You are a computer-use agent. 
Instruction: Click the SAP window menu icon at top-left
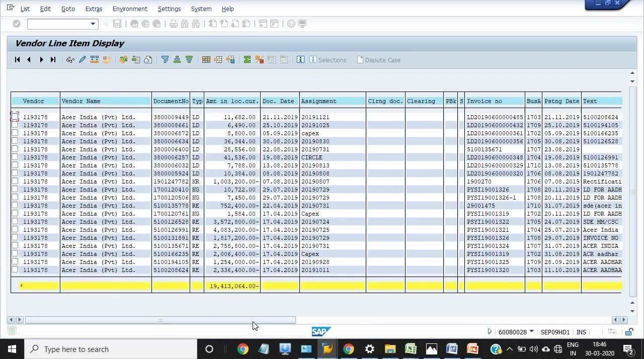11,8
